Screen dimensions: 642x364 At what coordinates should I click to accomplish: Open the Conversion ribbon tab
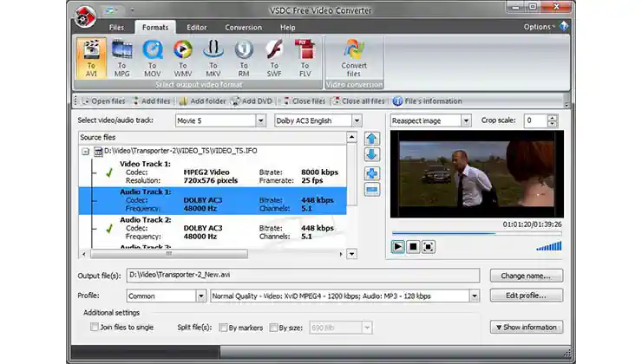point(243,27)
